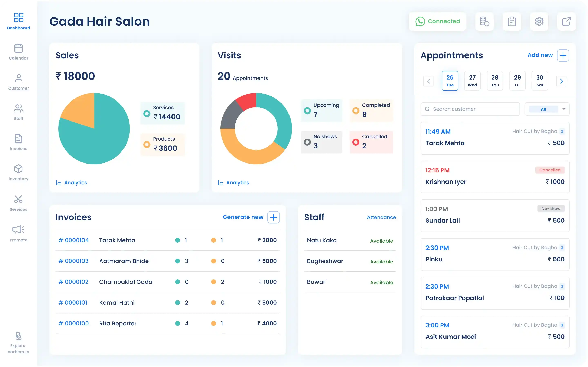
Task: Click the Search customer field
Action: (x=470, y=109)
